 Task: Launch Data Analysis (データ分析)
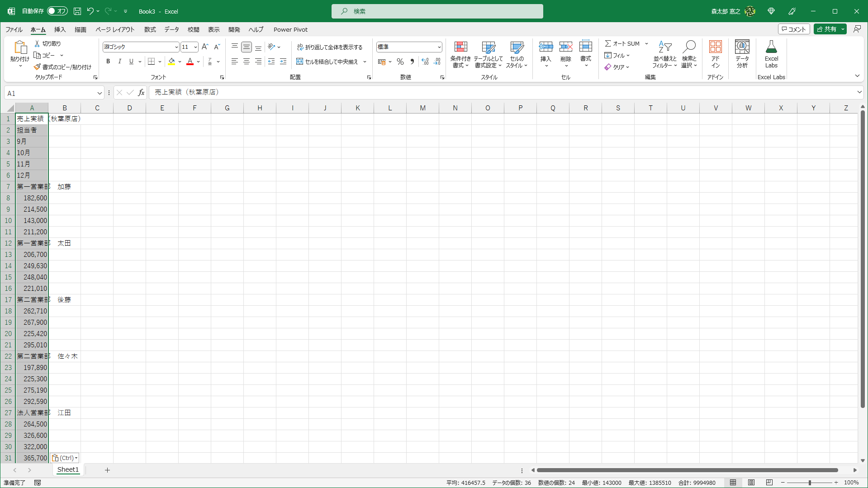click(x=742, y=55)
